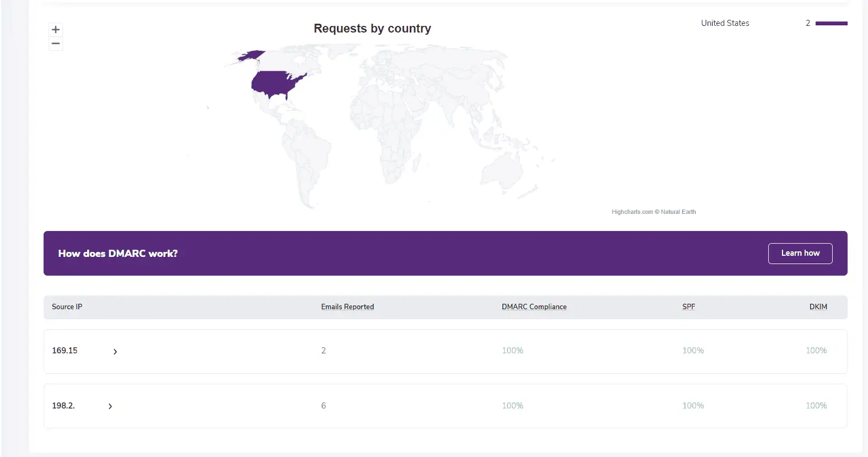Click the SPF column header
Image resolution: width=868 pixels, height=457 pixels.
[688, 307]
